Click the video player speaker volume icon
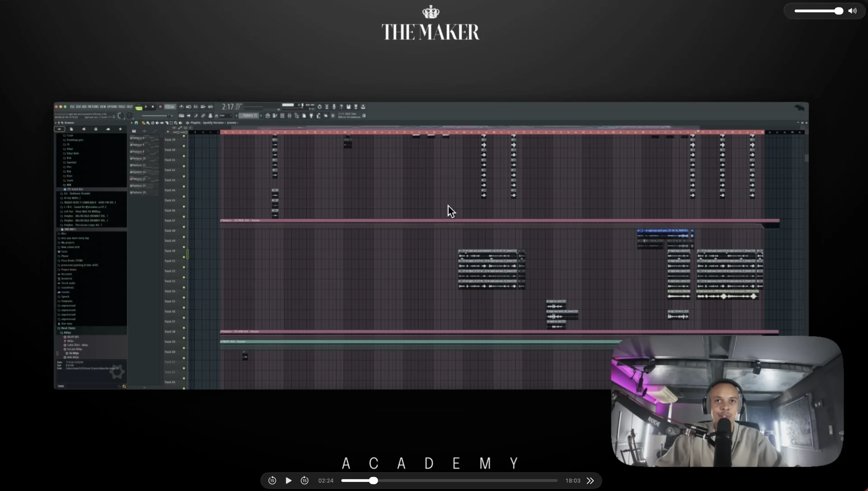868x491 pixels. (x=852, y=11)
